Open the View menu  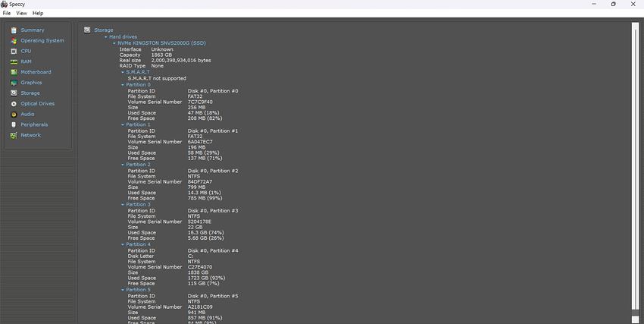click(21, 13)
